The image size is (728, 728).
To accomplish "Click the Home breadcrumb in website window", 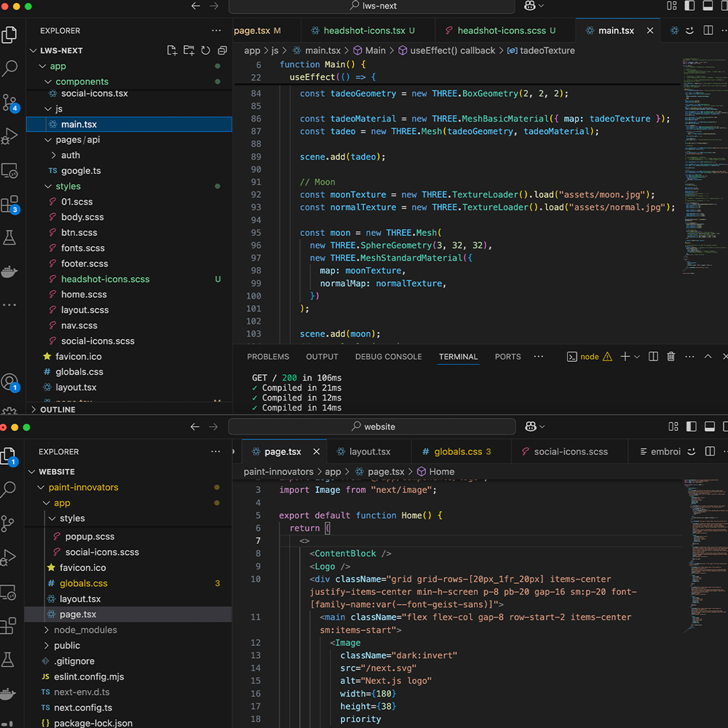I will [x=441, y=472].
